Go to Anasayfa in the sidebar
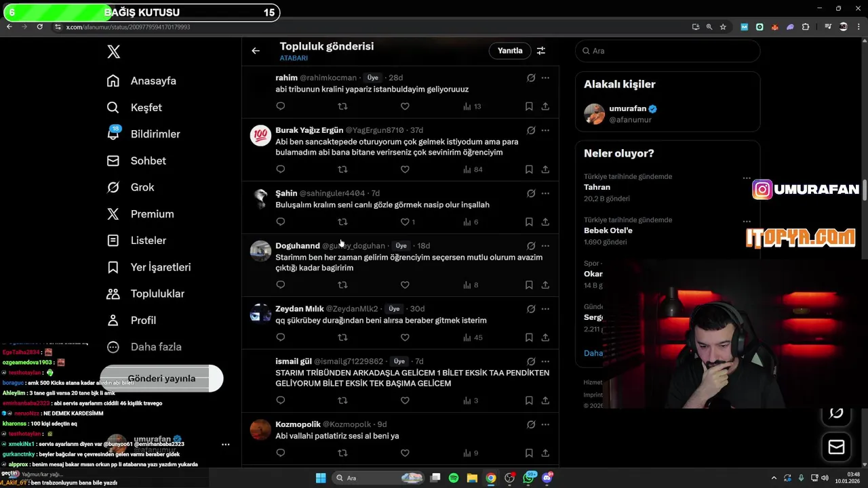 142,81
